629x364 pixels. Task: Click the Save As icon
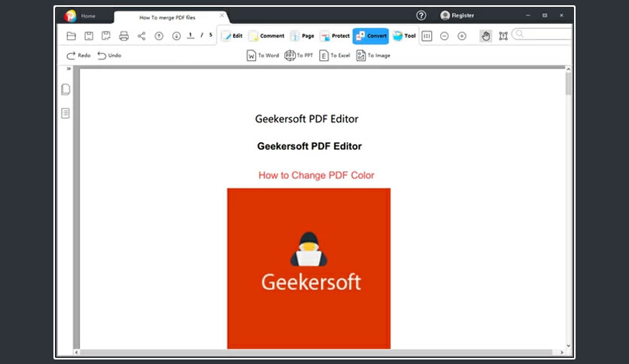(106, 36)
